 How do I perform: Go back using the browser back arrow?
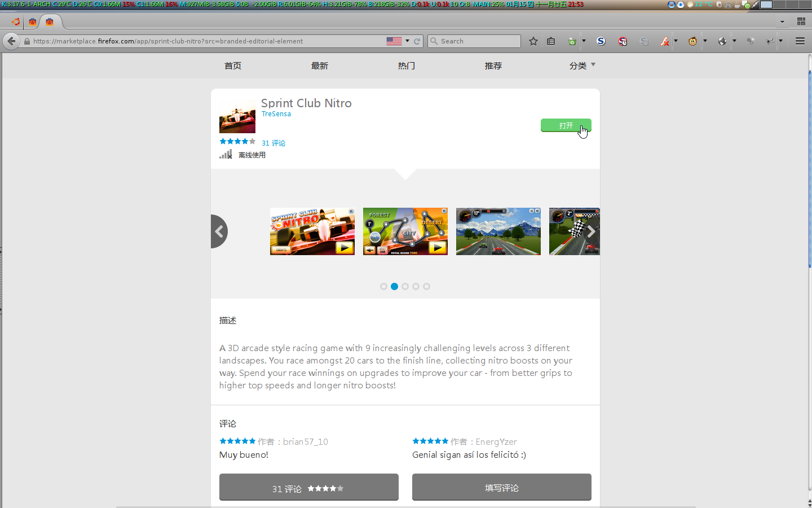coord(11,41)
